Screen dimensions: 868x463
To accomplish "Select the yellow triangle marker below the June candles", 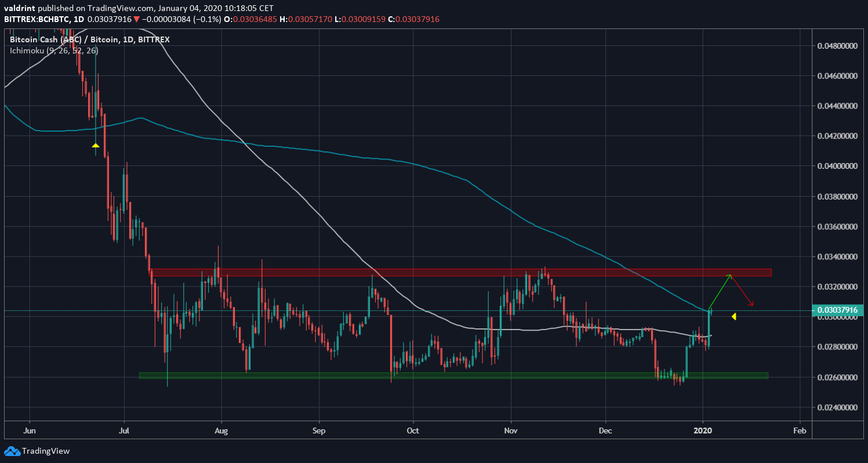I will click(x=96, y=146).
